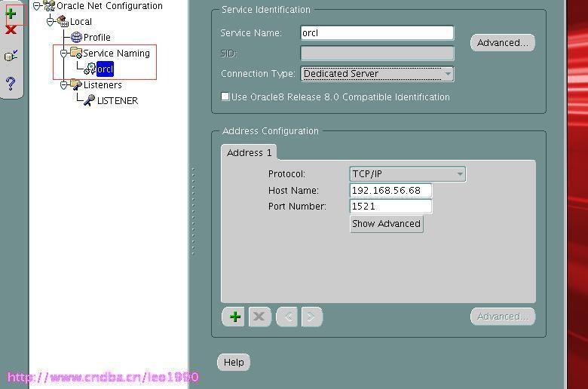Viewport: 588px width, 389px height.
Task: Click the next address right arrow button
Action: tap(311, 317)
